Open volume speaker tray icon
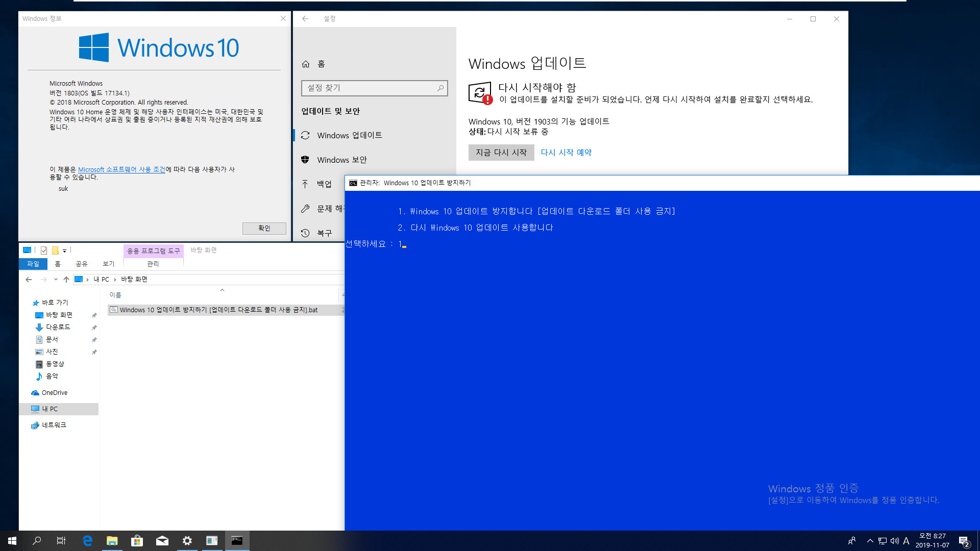The width and height of the screenshot is (980, 551). coord(895,541)
